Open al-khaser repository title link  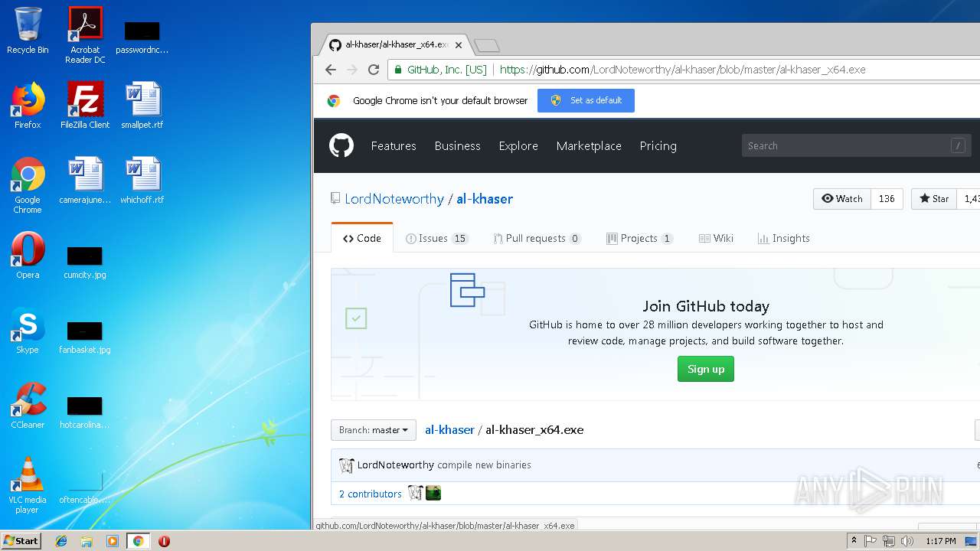tap(485, 198)
